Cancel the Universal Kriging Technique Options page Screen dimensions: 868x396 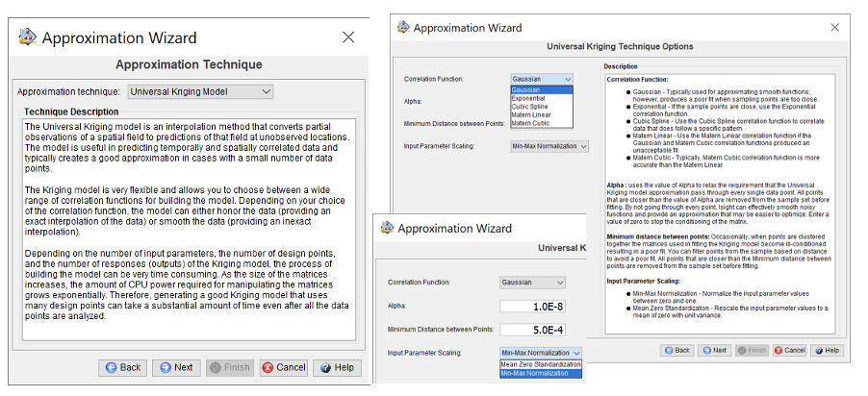click(789, 351)
